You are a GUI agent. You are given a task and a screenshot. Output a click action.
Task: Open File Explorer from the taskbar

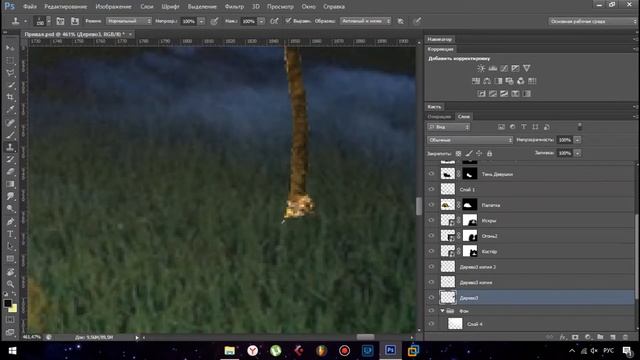(230, 351)
